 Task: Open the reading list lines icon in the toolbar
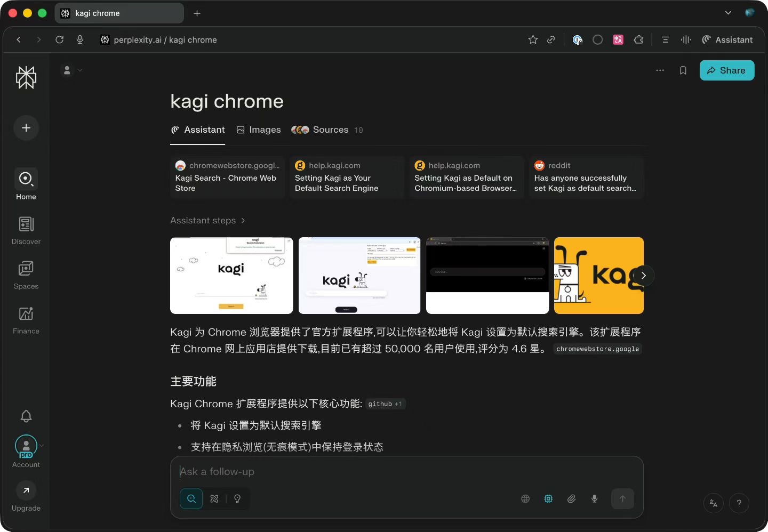(665, 39)
